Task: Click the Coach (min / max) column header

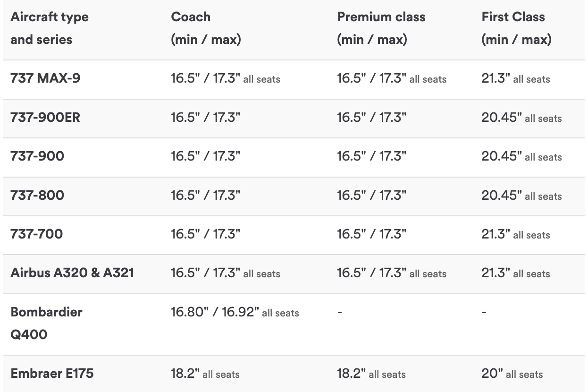Action: pyautogui.click(x=206, y=28)
